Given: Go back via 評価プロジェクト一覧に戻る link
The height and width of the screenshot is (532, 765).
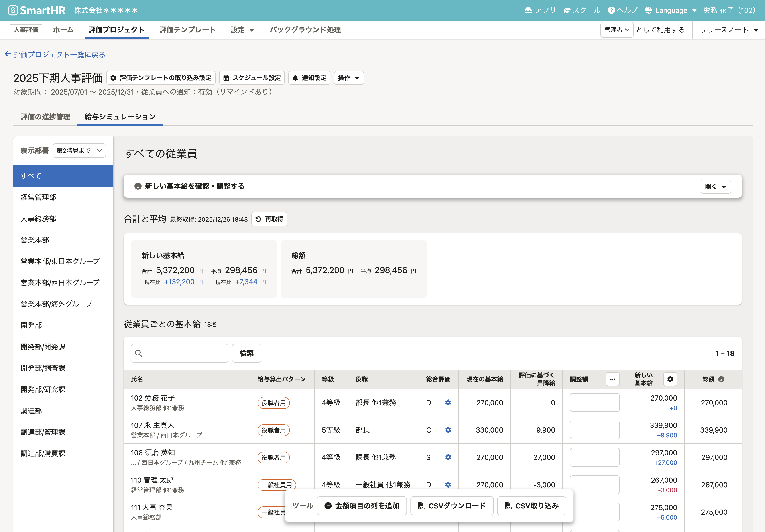Looking at the screenshot, I should click(55, 54).
